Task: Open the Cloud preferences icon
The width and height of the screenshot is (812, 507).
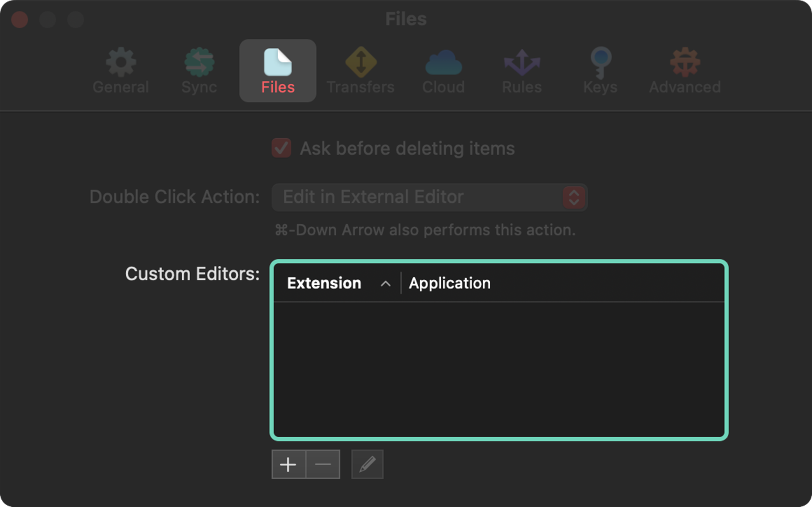Action: tap(443, 70)
